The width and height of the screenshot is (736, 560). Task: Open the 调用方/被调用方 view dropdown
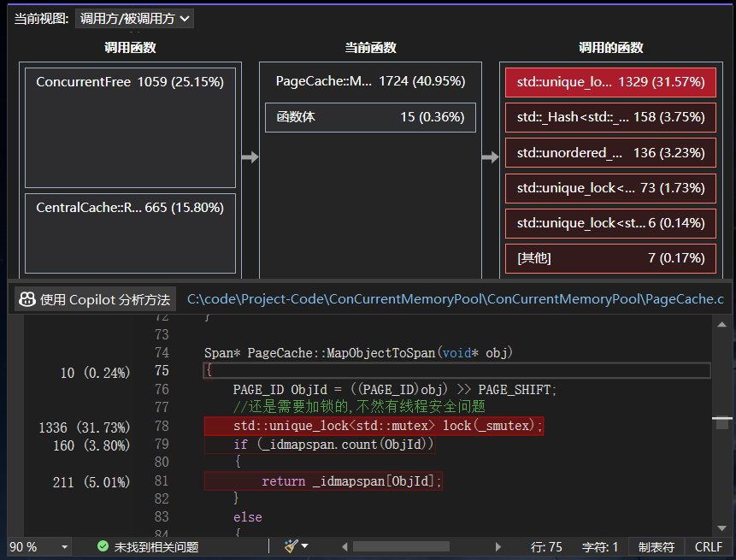[x=134, y=19]
